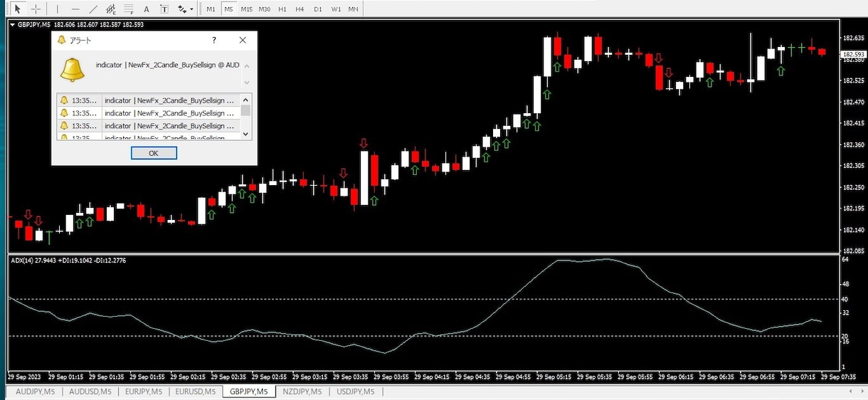868x400 pixels.
Task: Select the text 'A' tool
Action: coord(147,9)
